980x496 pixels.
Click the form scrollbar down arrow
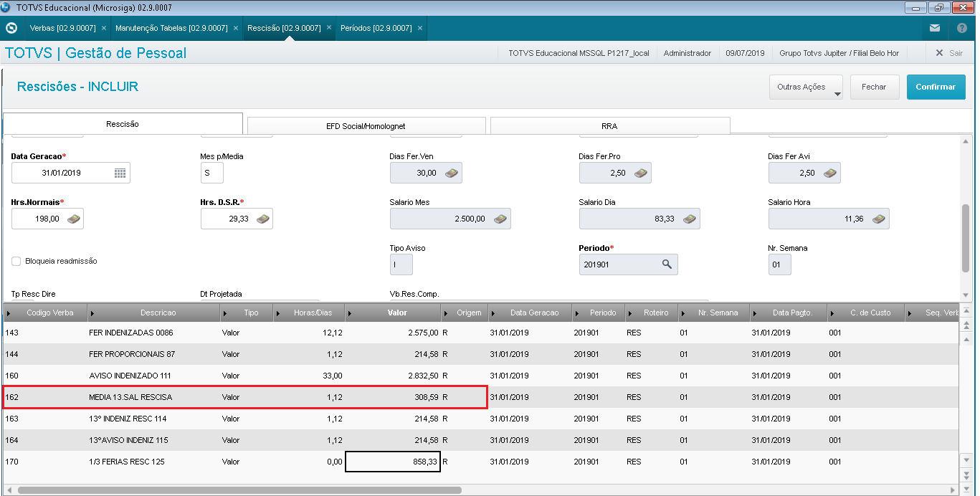pyautogui.click(x=965, y=295)
